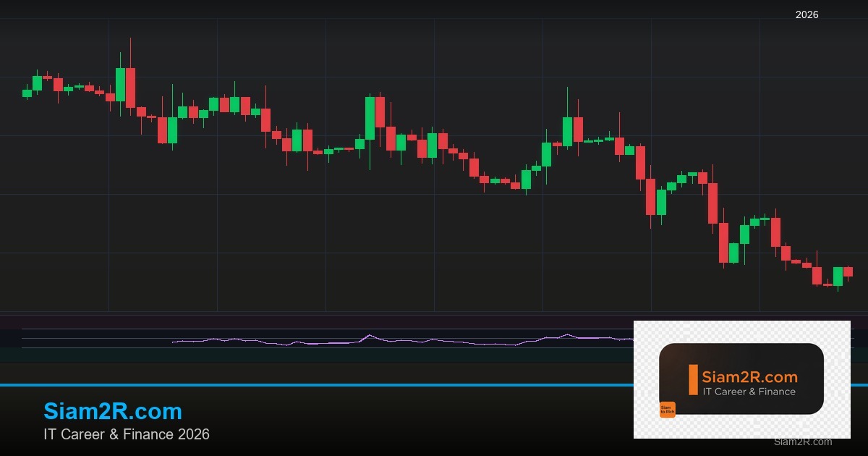Click the IT Career & Finance logo tagline
The height and width of the screenshot is (456, 868).
pos(749,392)
